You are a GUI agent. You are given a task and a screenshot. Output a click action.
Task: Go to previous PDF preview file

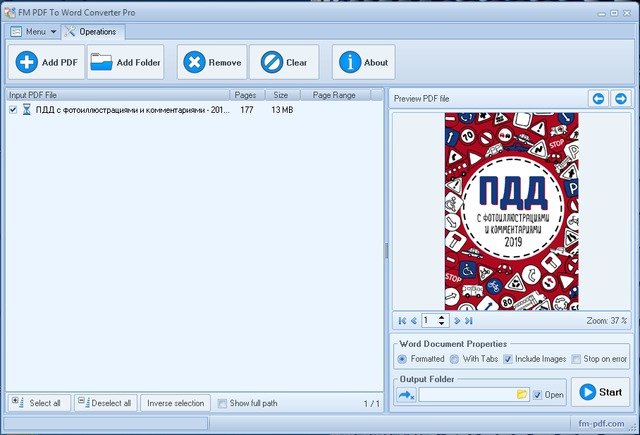(598, 98)
